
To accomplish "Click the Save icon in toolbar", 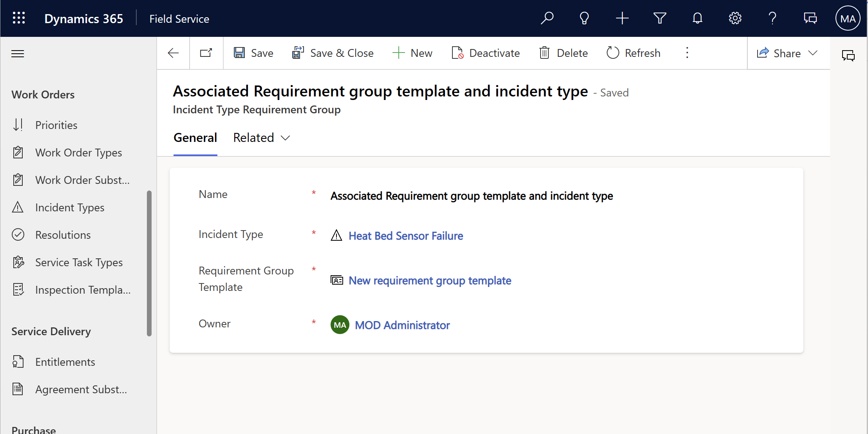I will (x=240, y=53).
